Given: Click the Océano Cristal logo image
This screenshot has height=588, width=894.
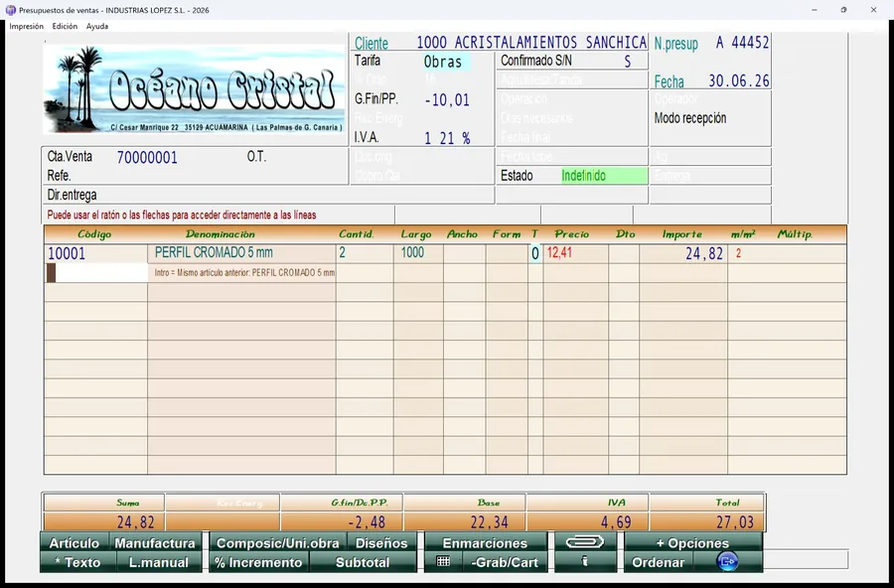Looking at the screenshot, I should pyautogui.click(x=194, y=89).
